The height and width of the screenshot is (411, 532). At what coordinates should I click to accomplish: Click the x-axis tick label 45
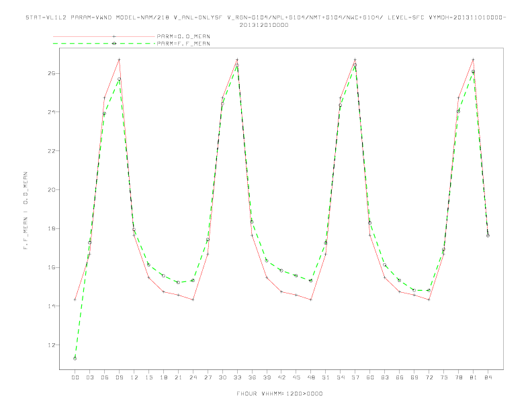click(x=296, y=377)
